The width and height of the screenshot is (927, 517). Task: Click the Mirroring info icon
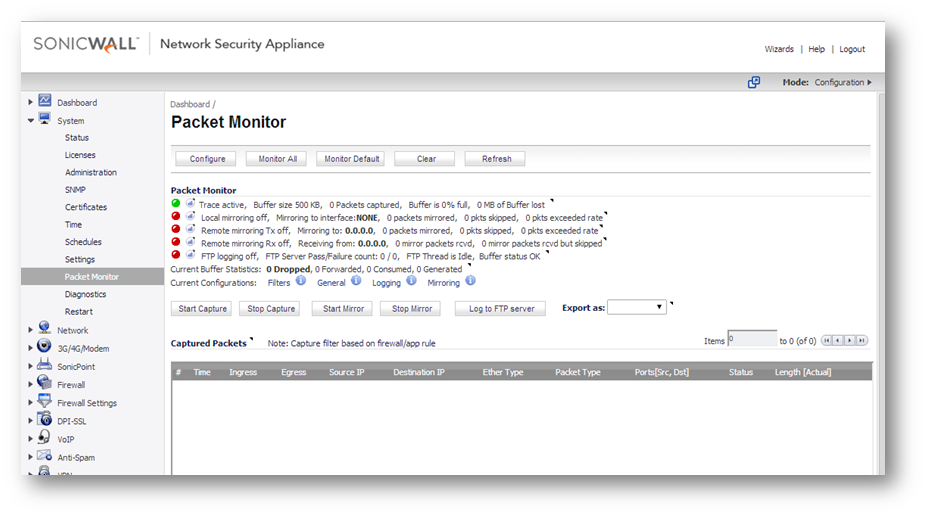coord(470,282)
